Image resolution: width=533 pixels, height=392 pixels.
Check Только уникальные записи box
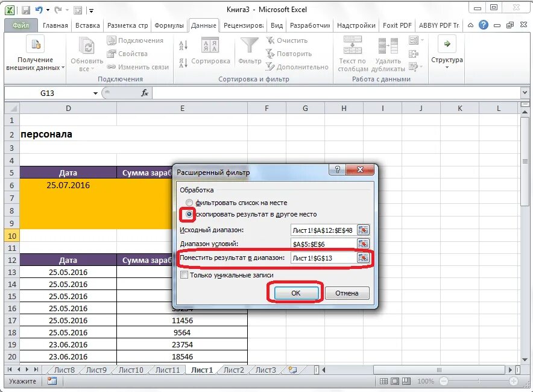(x=184, y=275)
